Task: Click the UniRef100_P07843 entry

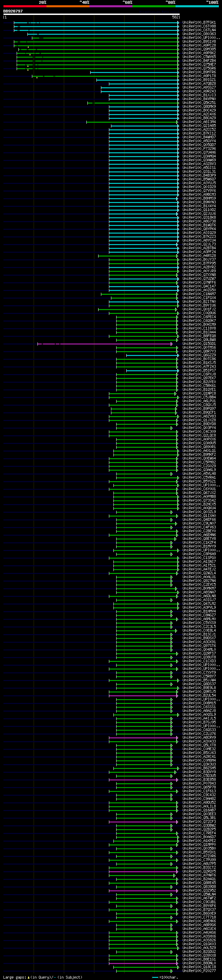Action: (199, 783)
